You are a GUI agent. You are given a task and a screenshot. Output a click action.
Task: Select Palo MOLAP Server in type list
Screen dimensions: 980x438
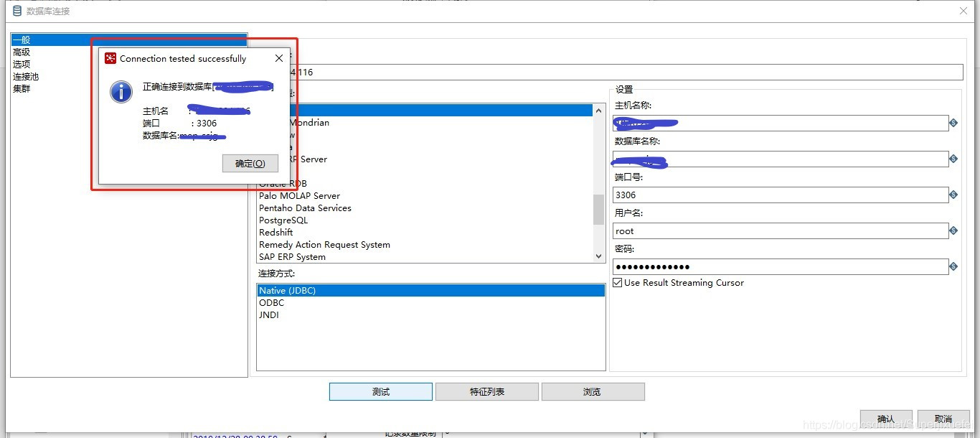coord(299,195)
